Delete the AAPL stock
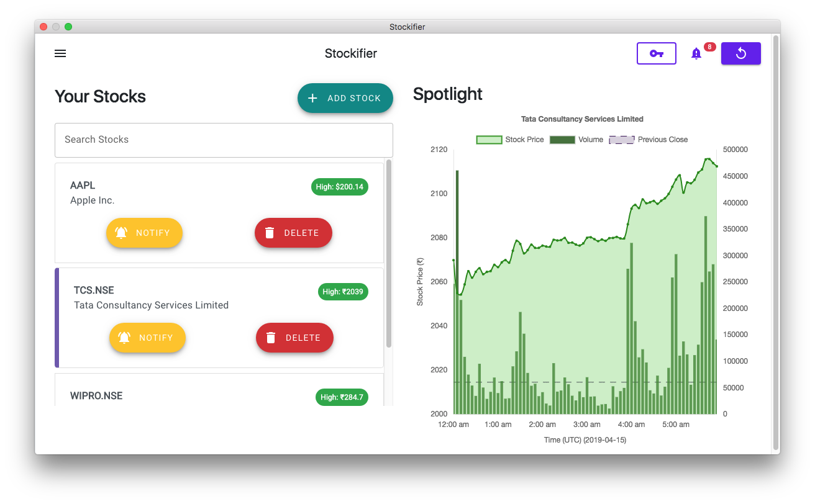815x504 pixels. [x=293, y=233]
